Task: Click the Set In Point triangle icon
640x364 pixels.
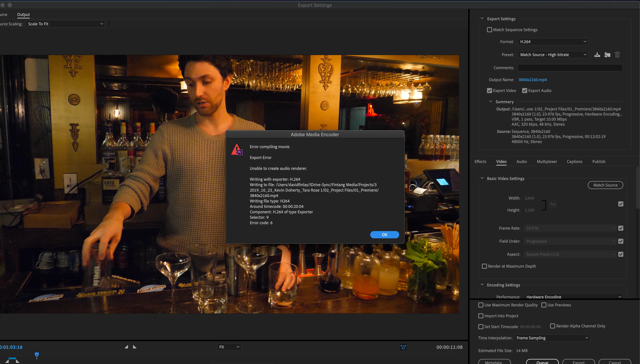Action: [126, 347]
